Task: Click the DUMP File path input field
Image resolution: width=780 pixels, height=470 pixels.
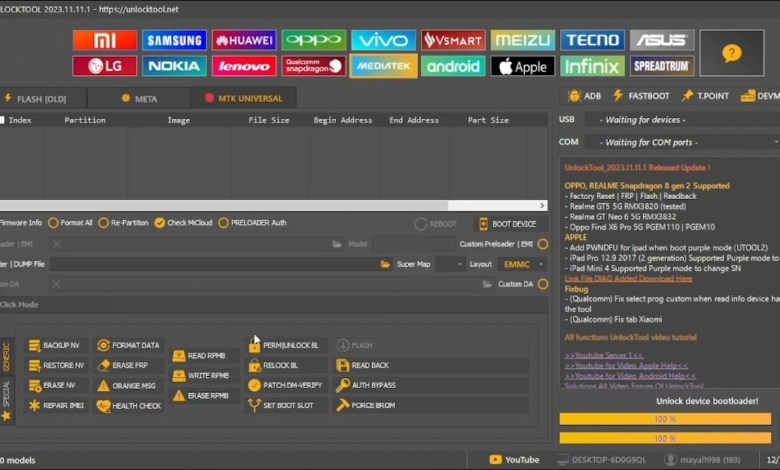Action: (212, 264)
